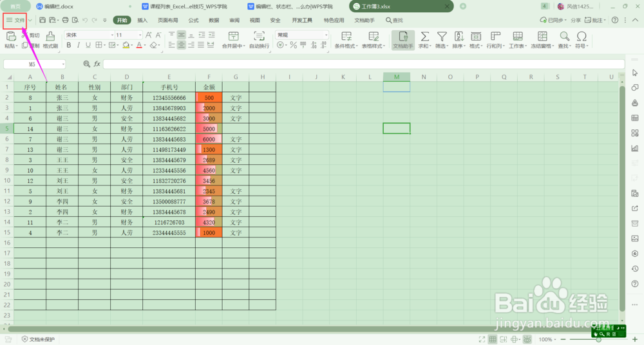Toggle Underline formatting
Image resolution: width=644 pixels, height=345 pixels.
[x=88, y=45]
